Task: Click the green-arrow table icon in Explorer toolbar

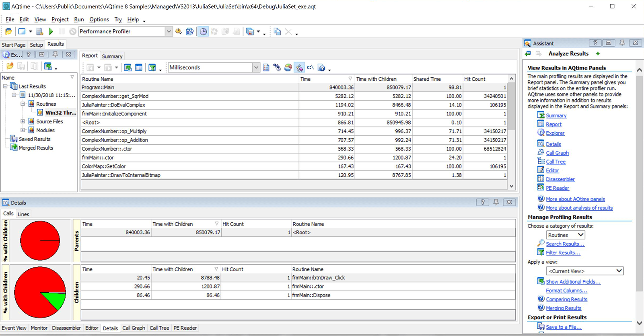Action: pyautogui.click(x=48, y=66)
